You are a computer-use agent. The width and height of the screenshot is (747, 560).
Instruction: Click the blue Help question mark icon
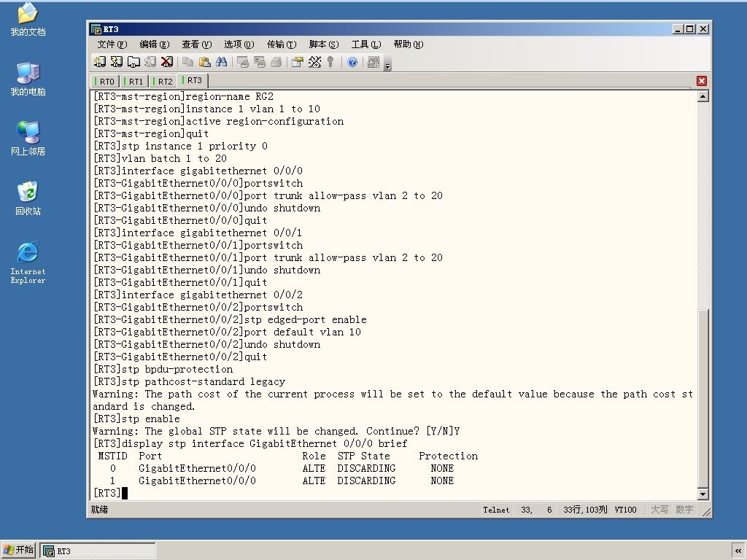coord(352,62)
